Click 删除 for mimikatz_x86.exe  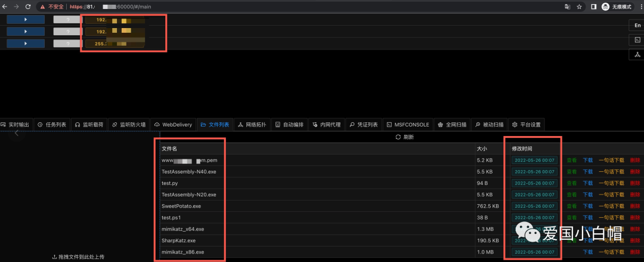[x=634, y=252]
